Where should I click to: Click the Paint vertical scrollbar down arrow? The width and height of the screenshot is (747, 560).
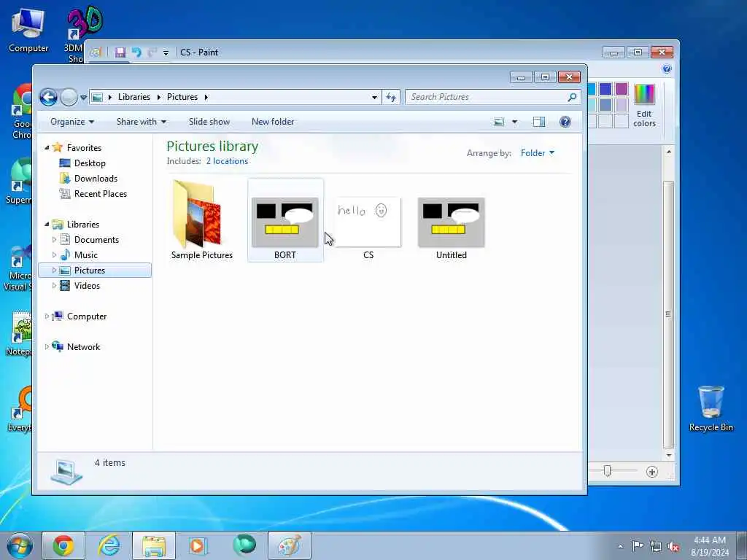point(669,456)
